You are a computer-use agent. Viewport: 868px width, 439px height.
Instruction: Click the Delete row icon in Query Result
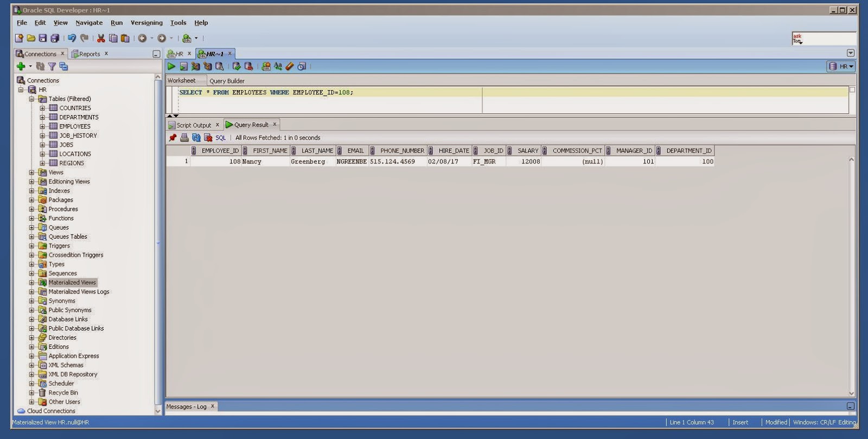coord(208,138)
